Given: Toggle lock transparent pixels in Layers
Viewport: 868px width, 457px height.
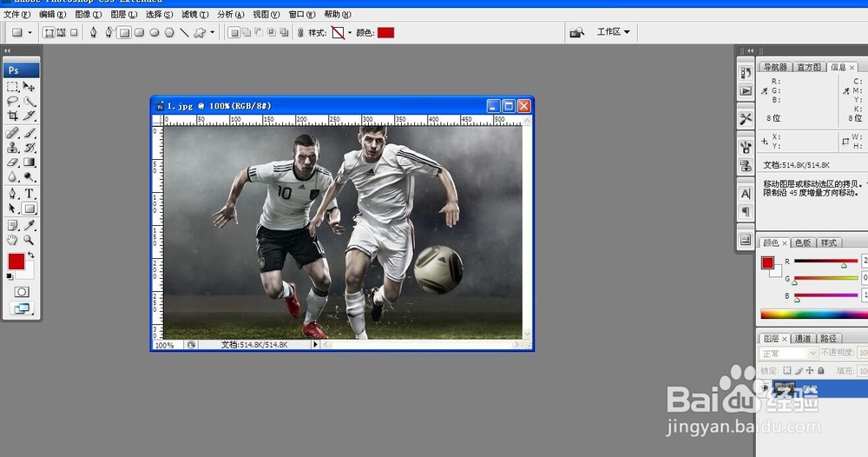Looking at the screenshot, I should click(787, 371).
